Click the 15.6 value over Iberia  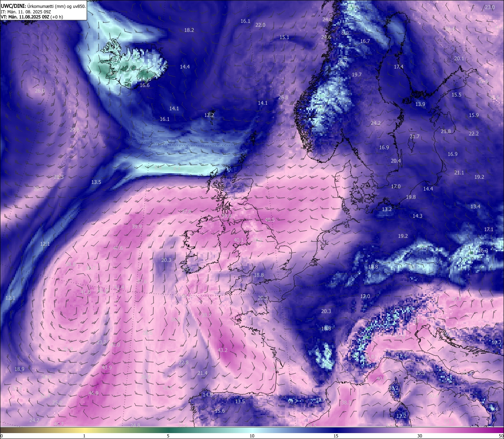pyautogui.click(x=220, y=411)
